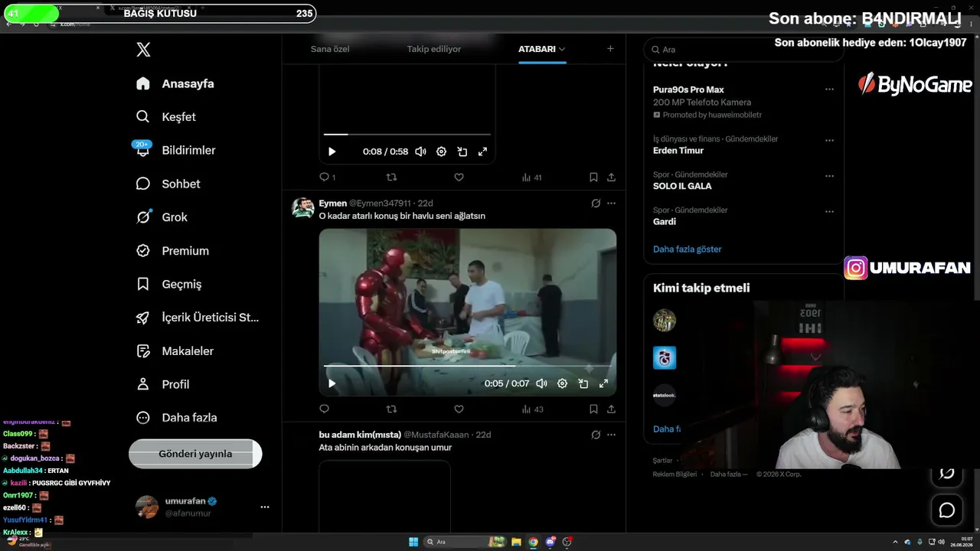Open the Premium page
The image size is (980, 551).
click(x=172, y=251)
